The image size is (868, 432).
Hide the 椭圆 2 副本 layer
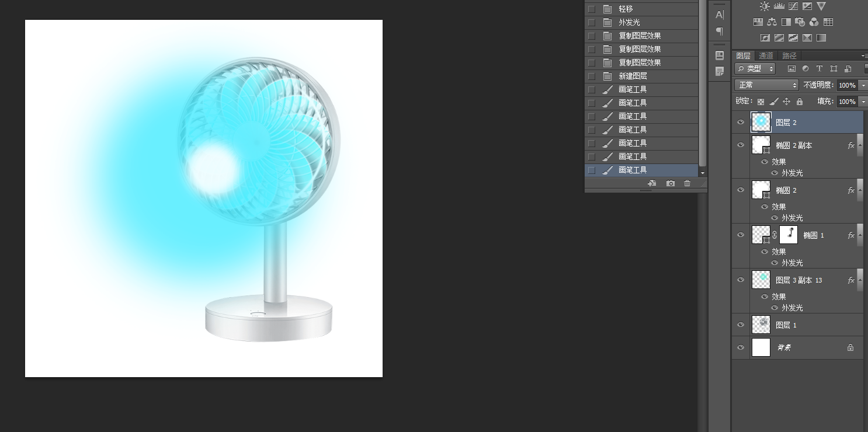click(x=741, y=145)
